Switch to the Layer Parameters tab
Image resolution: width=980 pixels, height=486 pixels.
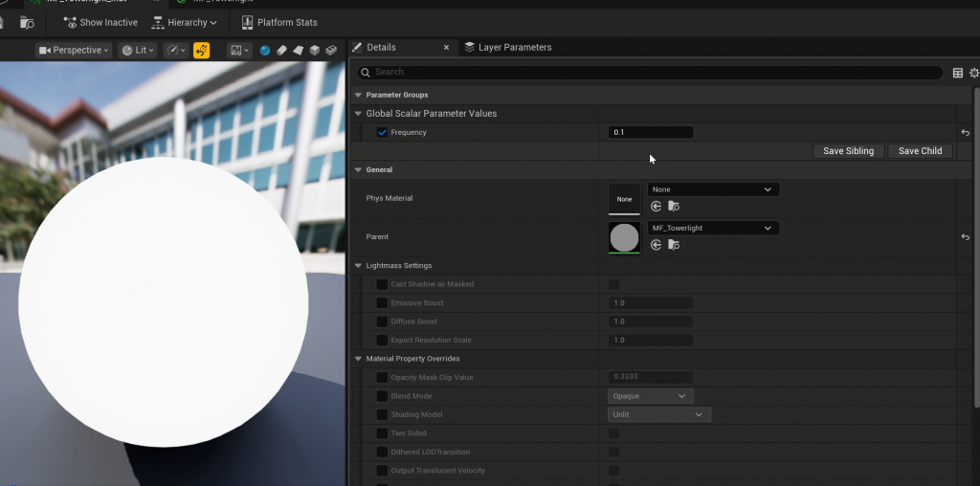point(508,47)
